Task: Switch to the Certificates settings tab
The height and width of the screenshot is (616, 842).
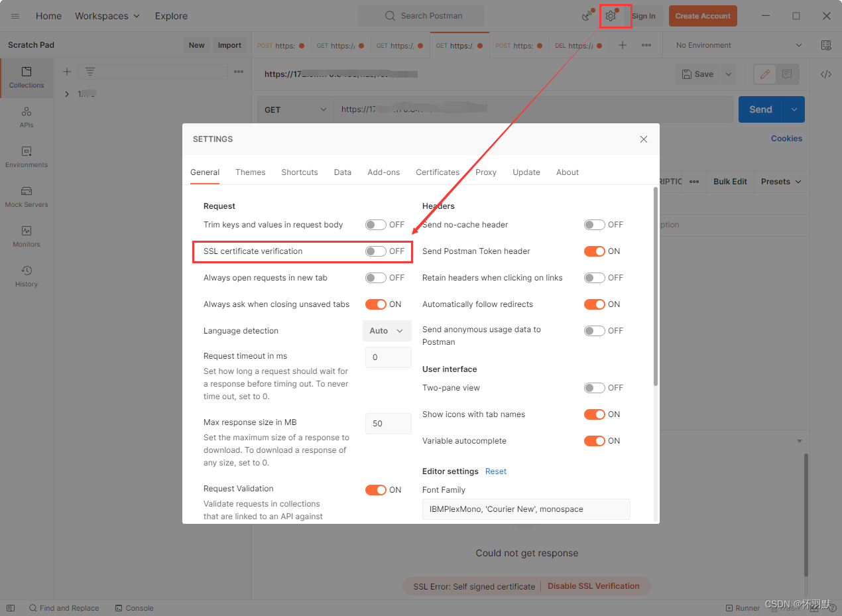Action: click(x=438, y=172)
